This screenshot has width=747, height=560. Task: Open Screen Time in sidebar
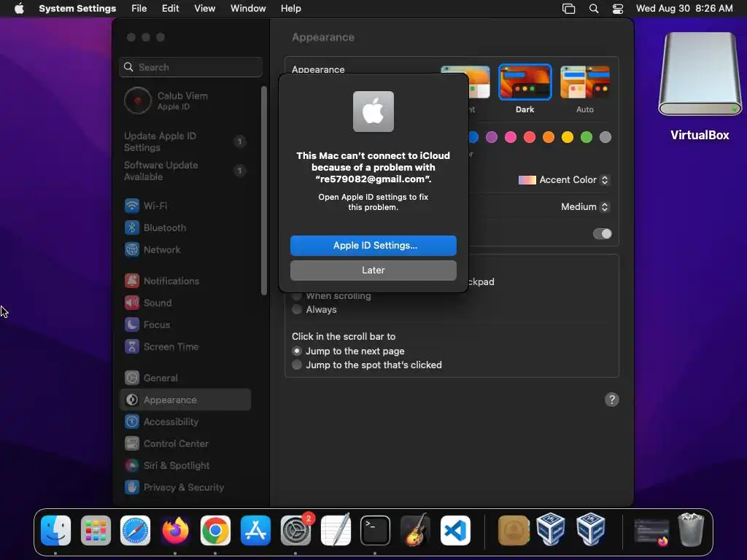[185, 346]
